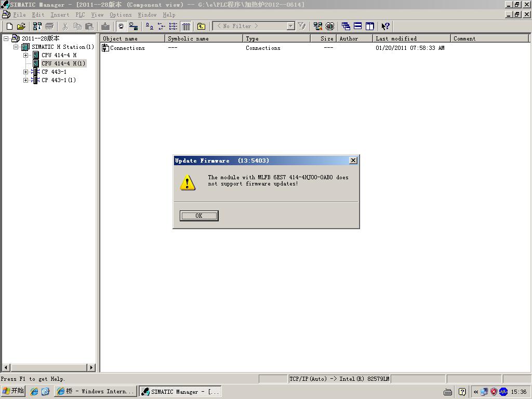Viewport: 532px width, 399px height.
Task: Collapse the 2011--28版本 project node
Action: [6, 38]
